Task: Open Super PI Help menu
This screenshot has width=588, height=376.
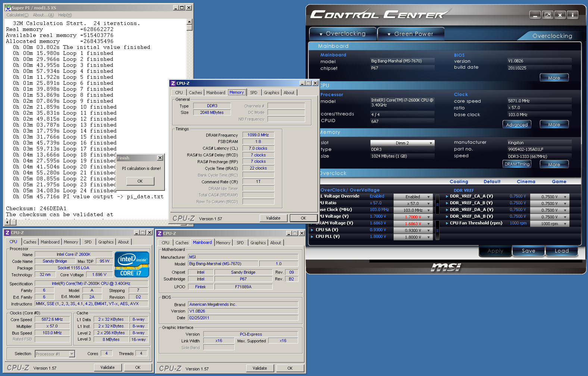Action: click(x=65, y=15)
